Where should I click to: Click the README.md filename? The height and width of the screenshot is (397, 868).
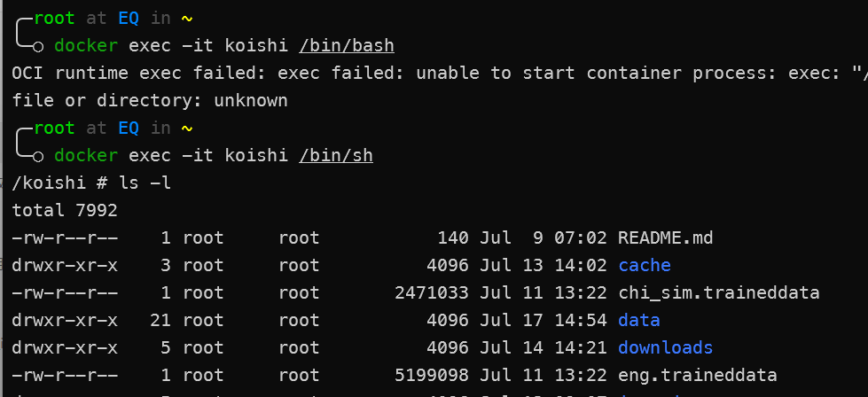pos(665,237)
